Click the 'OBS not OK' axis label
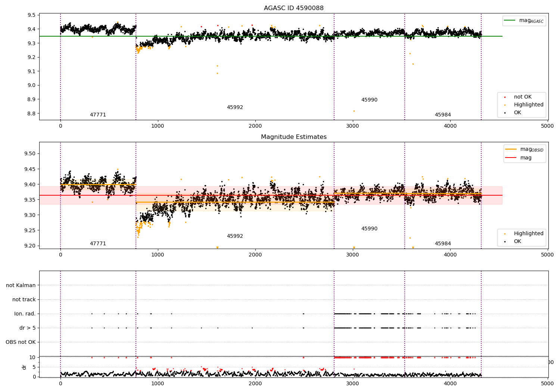 21,342
